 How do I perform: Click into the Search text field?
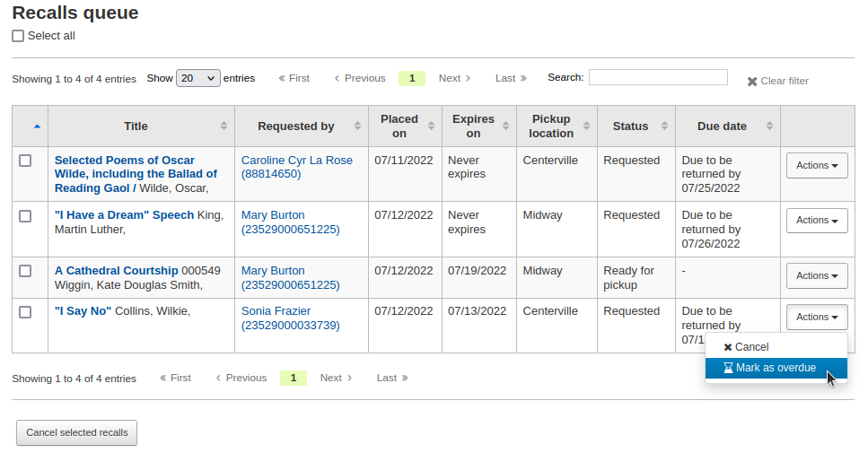click(x=658, y=77)
